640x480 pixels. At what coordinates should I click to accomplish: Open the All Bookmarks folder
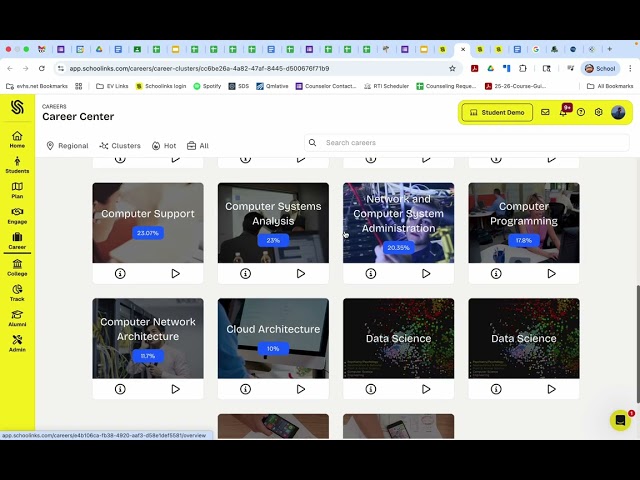tap(610, 86)
